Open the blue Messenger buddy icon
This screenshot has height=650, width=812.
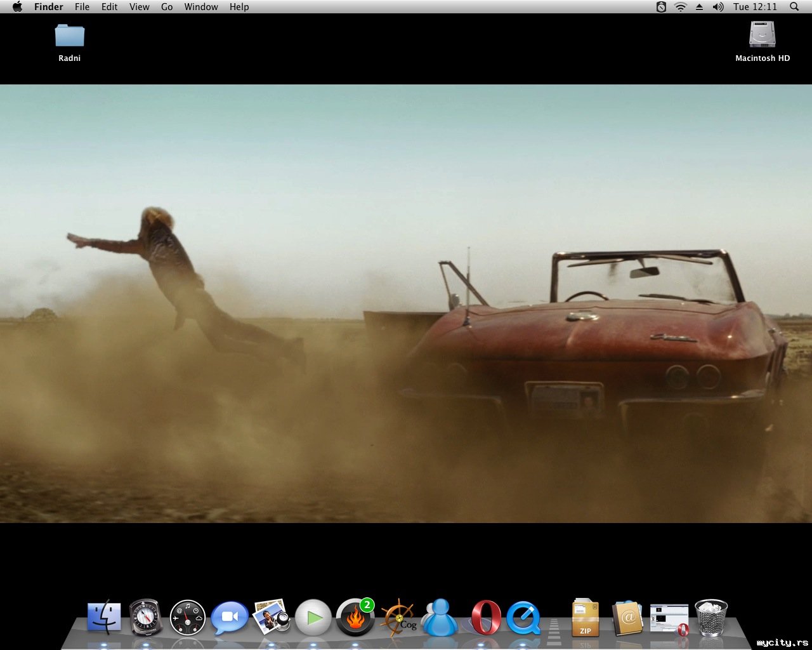pyautogui.click(x=440, y=617)
